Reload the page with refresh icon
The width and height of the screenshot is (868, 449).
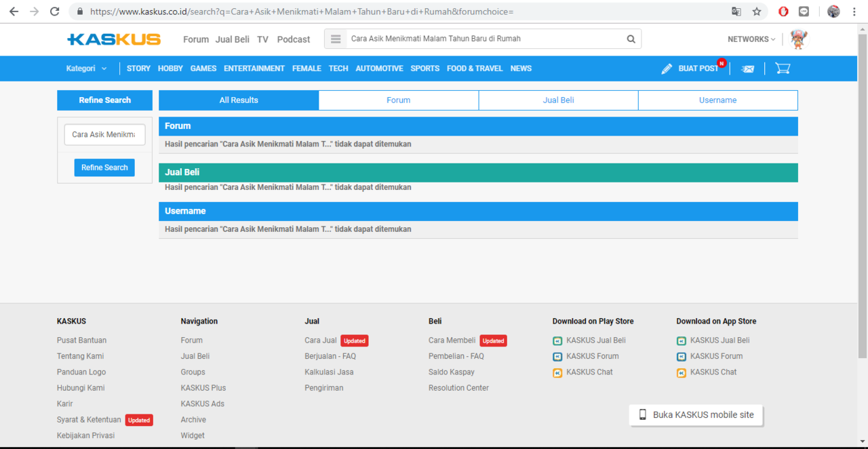56,12
